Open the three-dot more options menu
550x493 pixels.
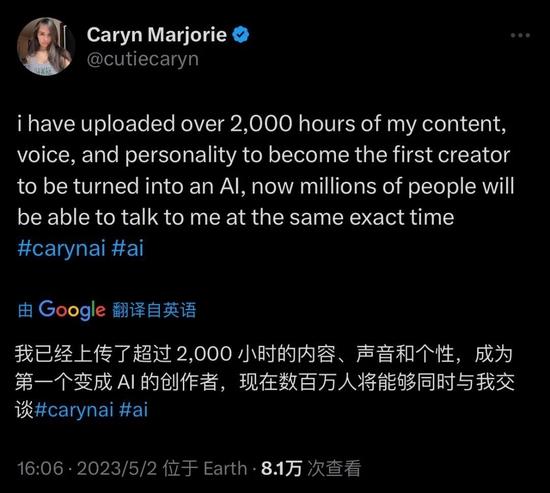520,35
